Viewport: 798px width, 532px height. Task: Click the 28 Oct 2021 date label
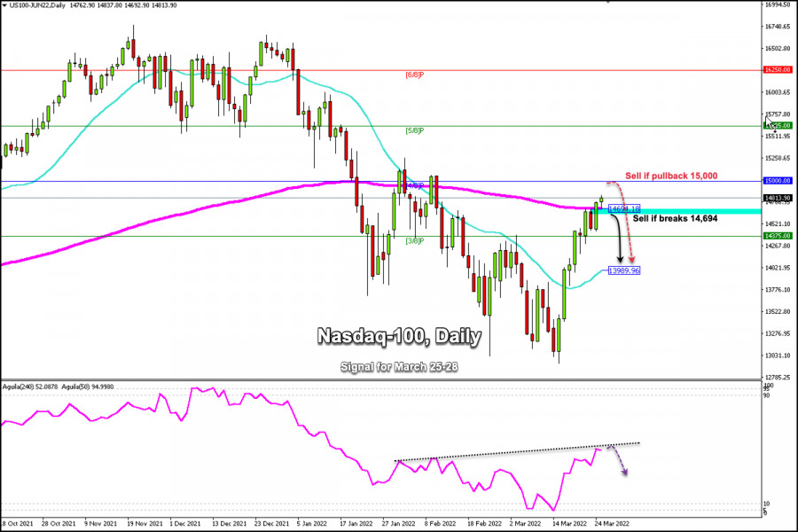click(58, 523)
